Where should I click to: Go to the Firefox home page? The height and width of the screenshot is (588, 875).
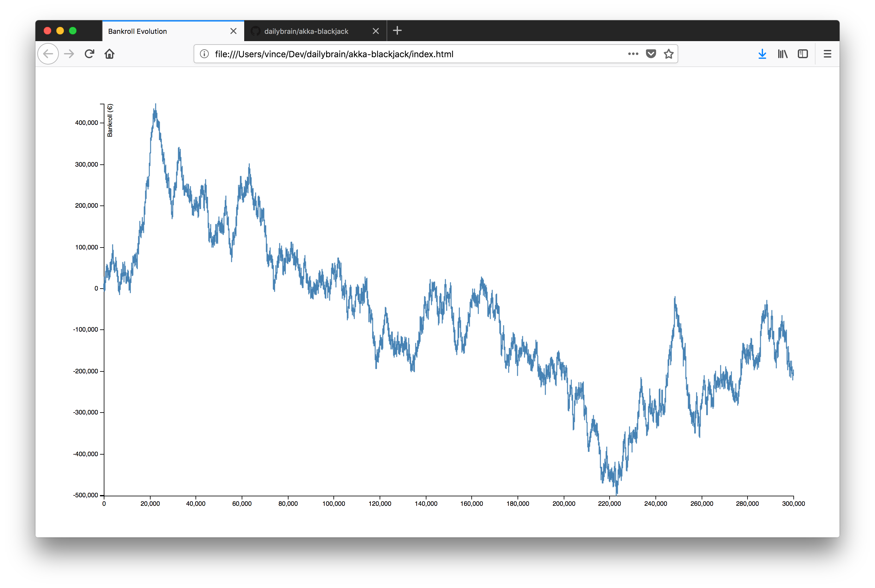(109, 54)
